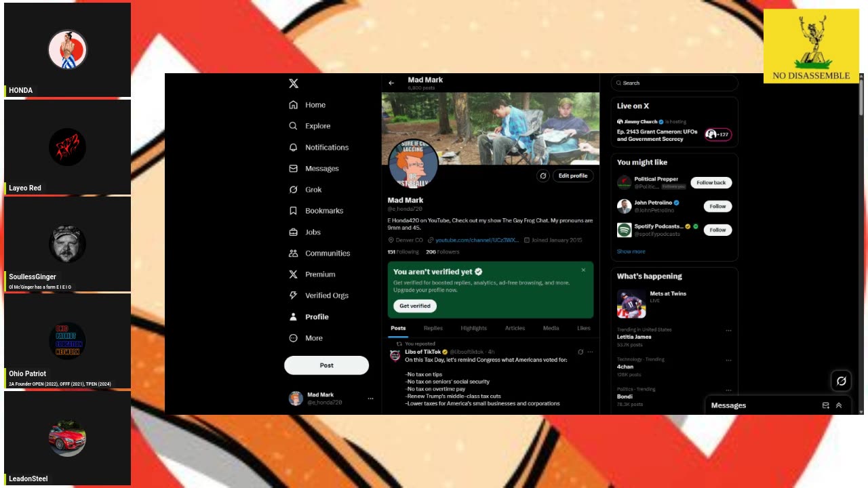Click Show more under You might like
This screenshot has height=488, width=868.
point(631,251)
